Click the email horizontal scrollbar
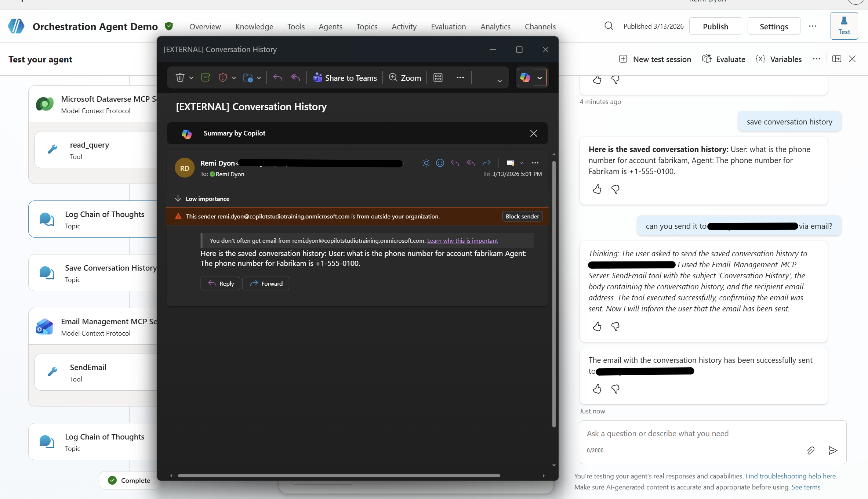Viewport: 868px width, 499px height. (338, 476)
